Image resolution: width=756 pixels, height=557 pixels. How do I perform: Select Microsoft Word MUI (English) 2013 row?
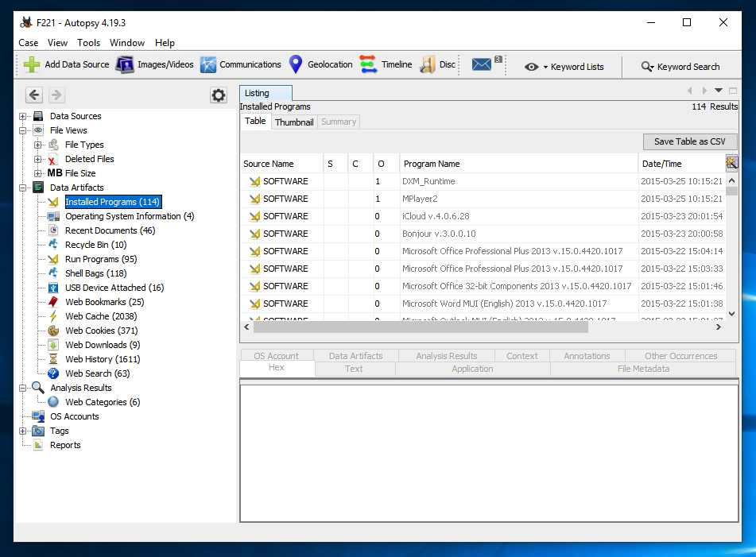(483, 304)
